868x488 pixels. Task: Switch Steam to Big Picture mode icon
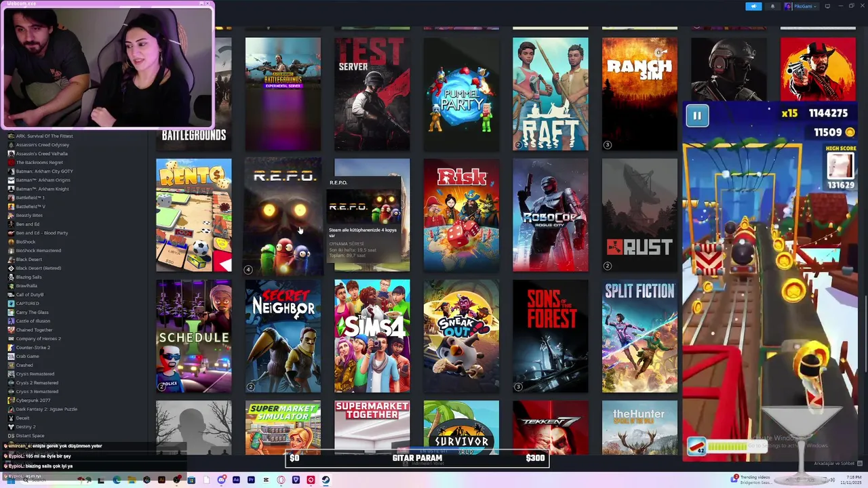827,6
